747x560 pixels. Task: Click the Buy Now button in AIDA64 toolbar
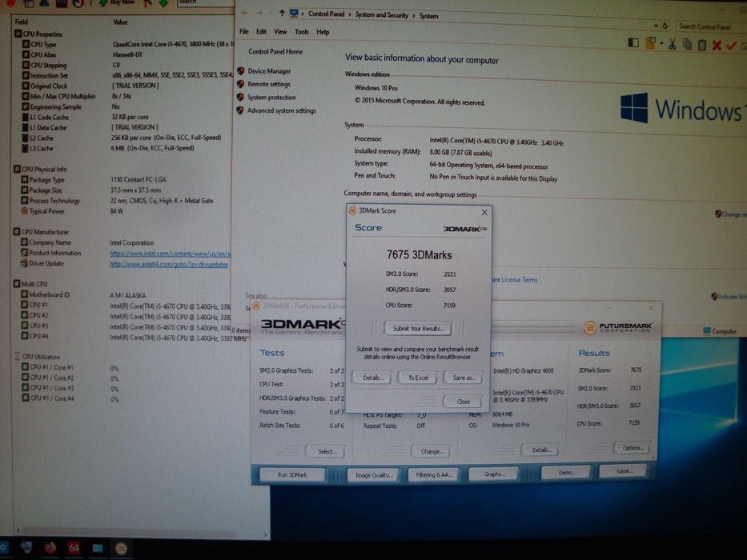(116, 3)
